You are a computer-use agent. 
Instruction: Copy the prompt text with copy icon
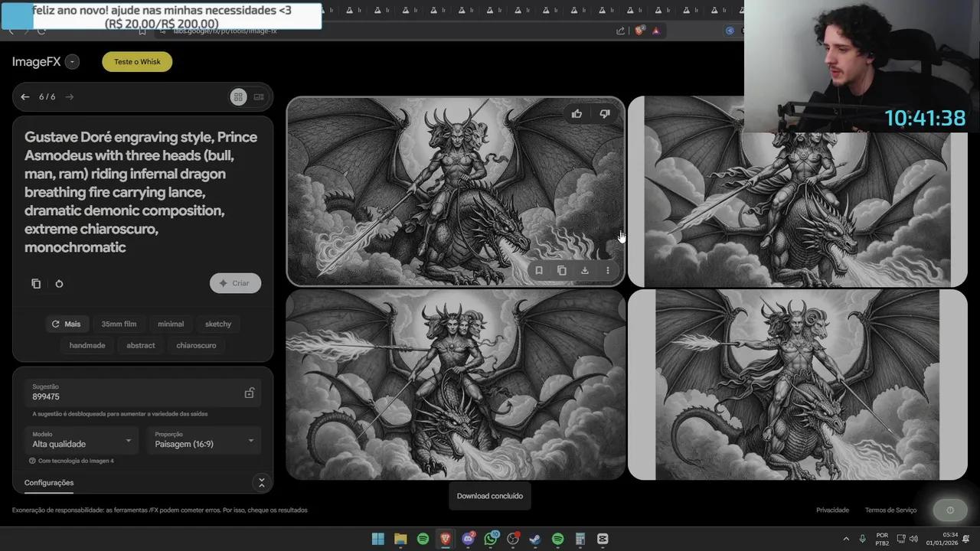click(x=36, y=283)
